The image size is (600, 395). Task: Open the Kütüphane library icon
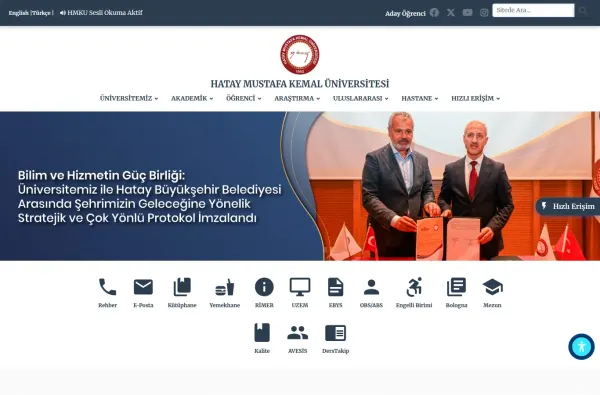182,287
